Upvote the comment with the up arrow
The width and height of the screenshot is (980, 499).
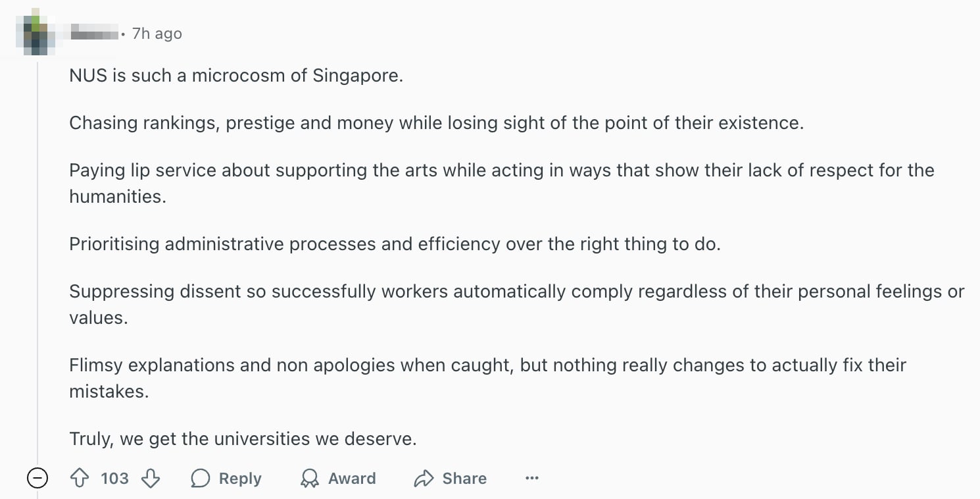80,479
